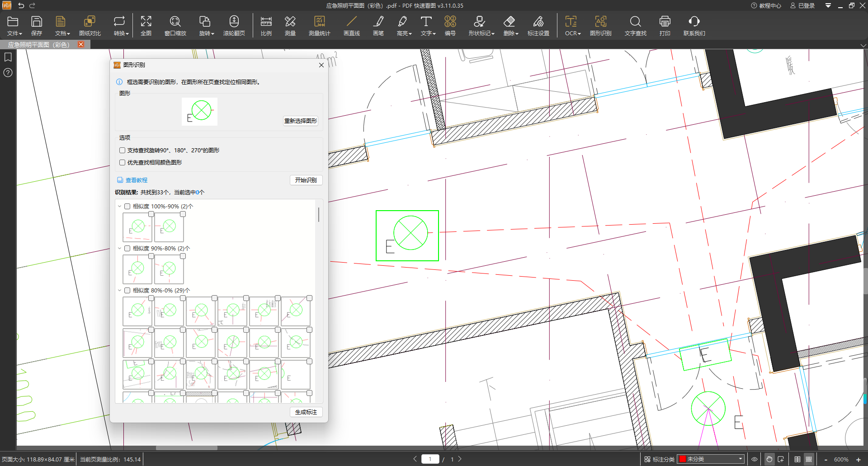Image resolution: width=868 pixels, height=466 pixels.
Task: Click the red 未分类 color swatch
Action: point(682,459)
